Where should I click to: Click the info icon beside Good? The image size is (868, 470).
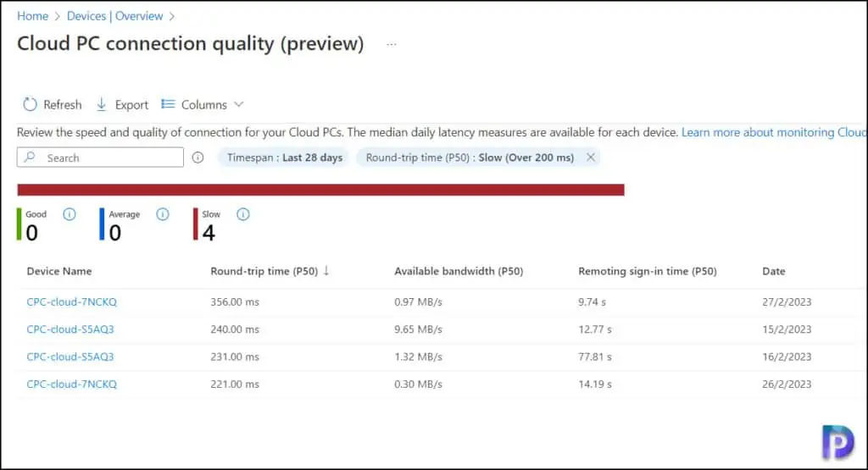pos(70,214)
